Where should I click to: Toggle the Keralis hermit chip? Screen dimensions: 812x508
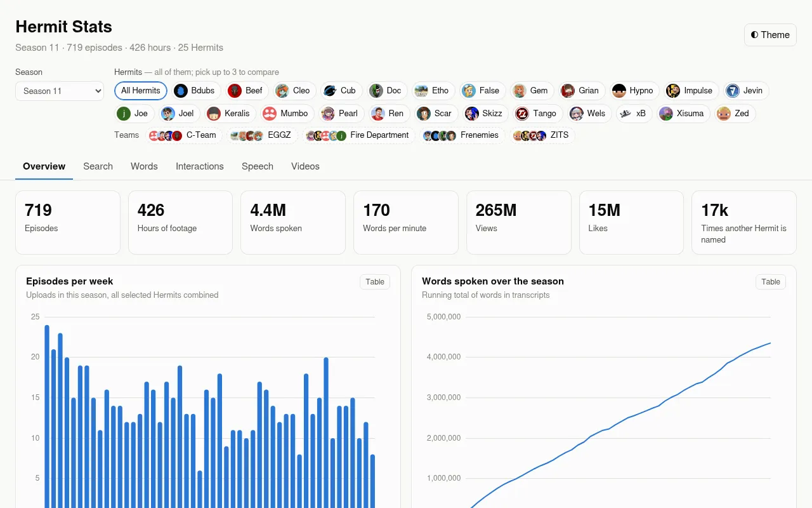230,114
